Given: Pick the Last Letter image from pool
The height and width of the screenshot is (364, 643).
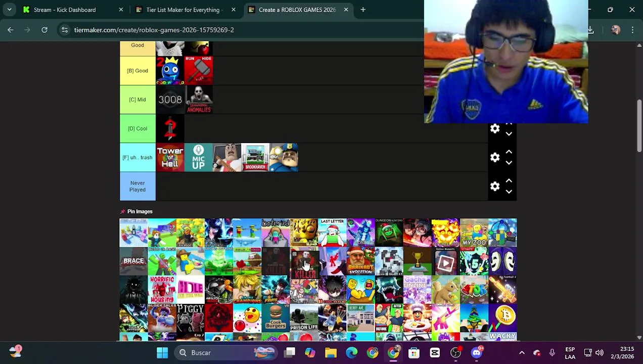Looking at the screenshot, I should click(332, 233).
